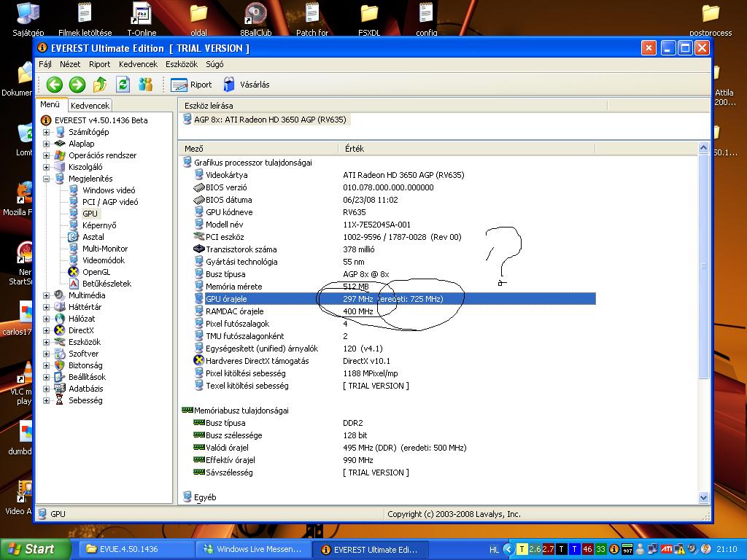Screen dimensions: 747x560
Task: Select the GPU tree item
Action: (90, 214)
